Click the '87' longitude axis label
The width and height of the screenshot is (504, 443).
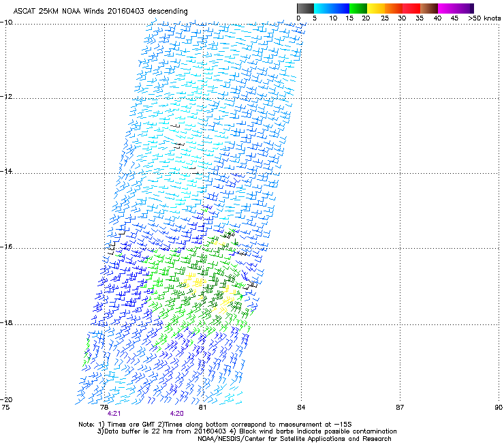coord(400,407)
